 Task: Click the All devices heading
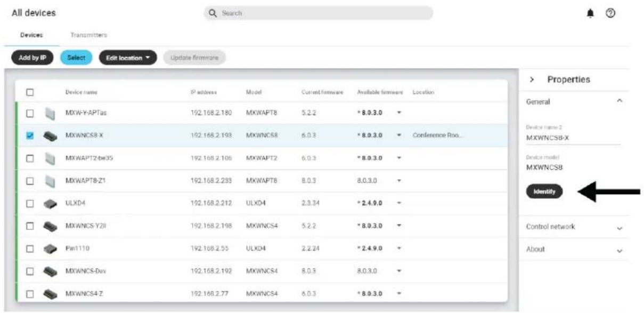[34, 13]
